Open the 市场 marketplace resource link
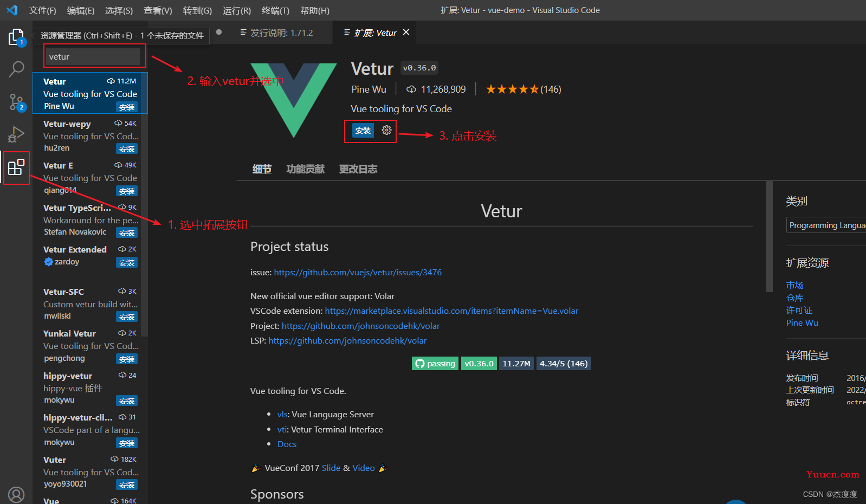The height and width of the screenshot is (504, 866). 795,285
